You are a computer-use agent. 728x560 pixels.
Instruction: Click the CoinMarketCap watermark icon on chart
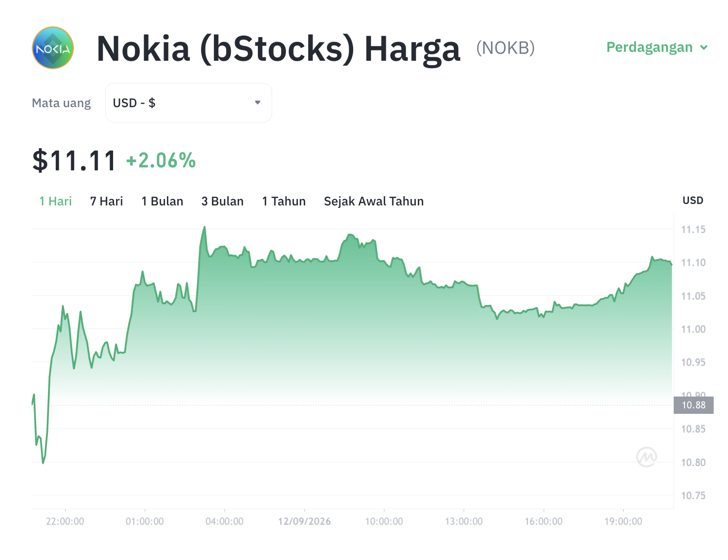647,457
